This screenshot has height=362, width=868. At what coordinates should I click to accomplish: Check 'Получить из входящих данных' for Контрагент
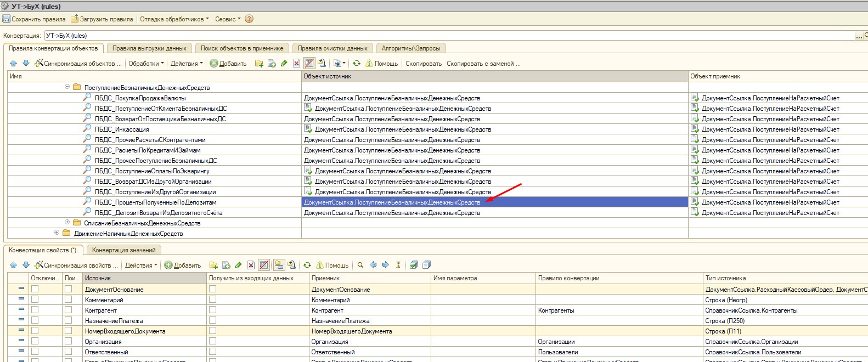(212, 310)
